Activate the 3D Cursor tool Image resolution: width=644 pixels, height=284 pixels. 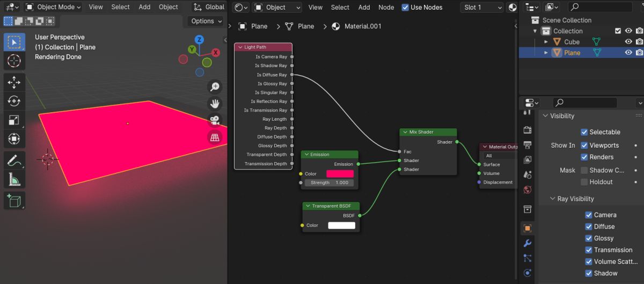(14, 61)
